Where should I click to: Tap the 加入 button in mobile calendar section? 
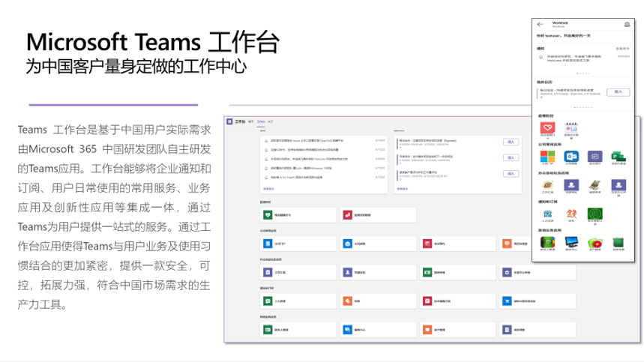click(x=618, y=92)
